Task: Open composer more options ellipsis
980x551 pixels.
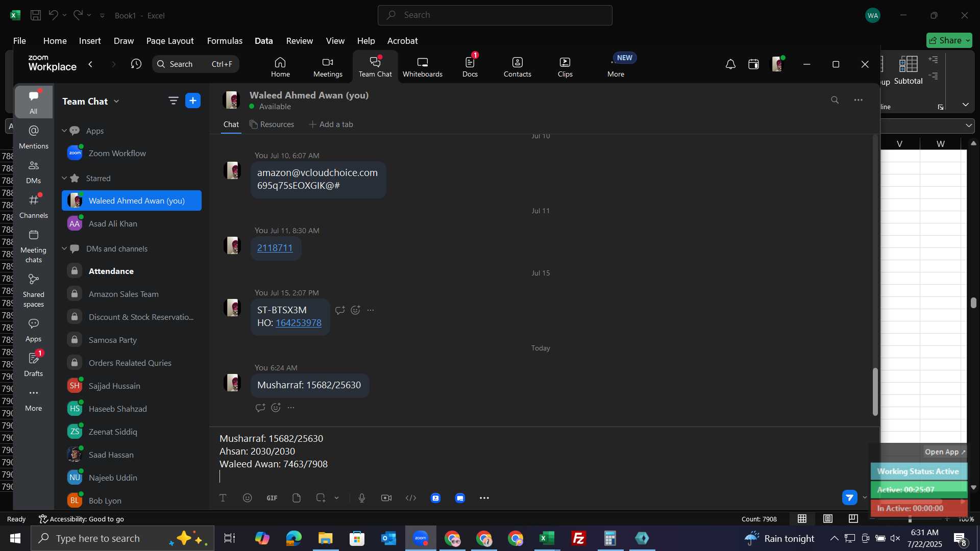Action: pyautogui.click(x=484, y=498)
